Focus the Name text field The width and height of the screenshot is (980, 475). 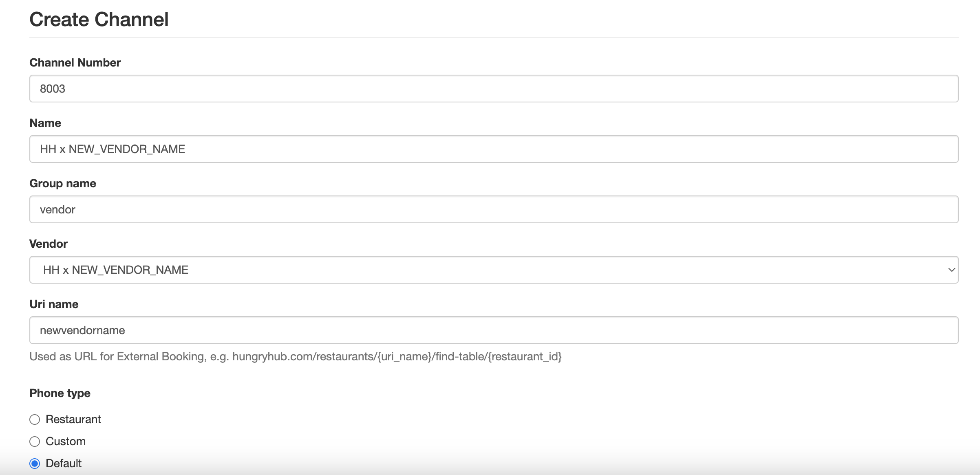493,149
